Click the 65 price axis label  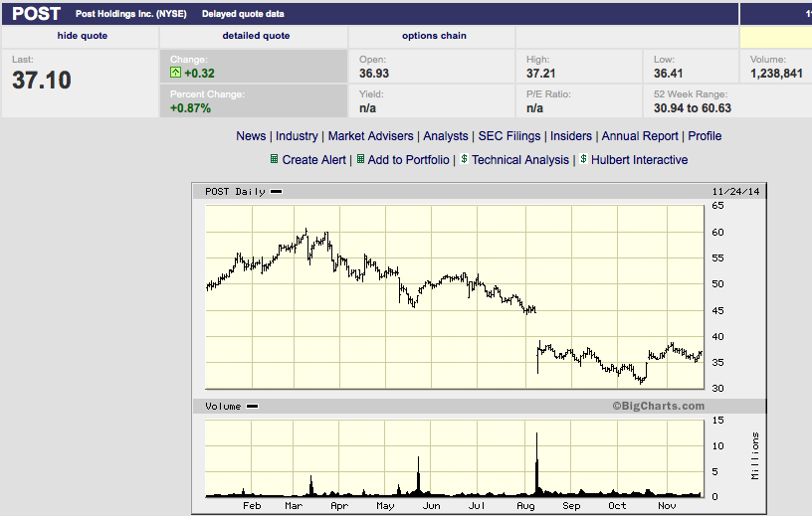pos(717,206)
